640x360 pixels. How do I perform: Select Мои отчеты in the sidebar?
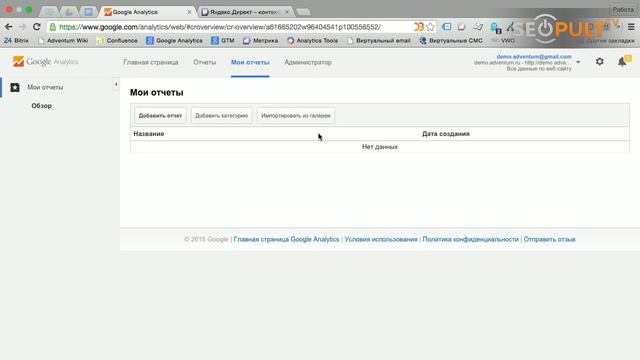coord(45,87)
